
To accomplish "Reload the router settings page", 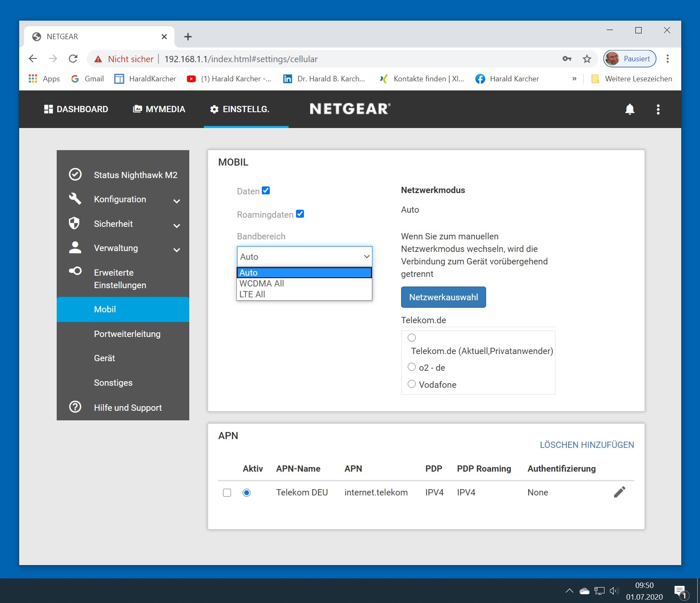I will pyautogui.click(x=73, y=59).
